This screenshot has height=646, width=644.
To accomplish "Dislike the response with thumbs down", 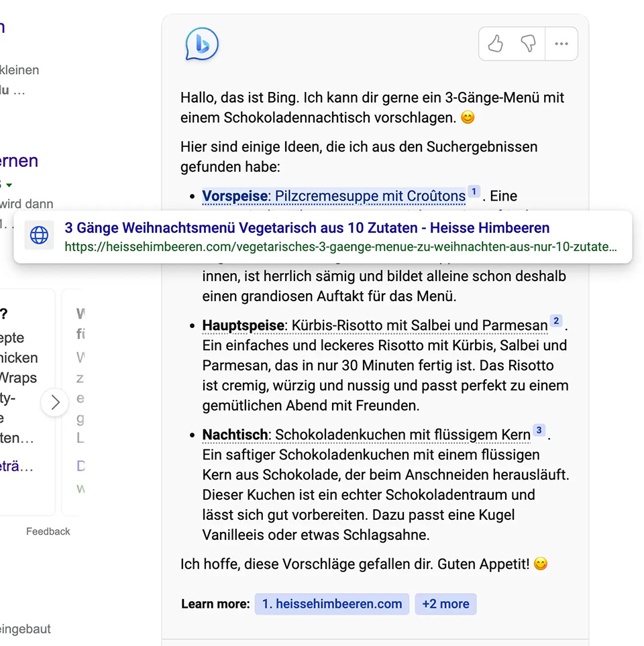I will click(x=528, y=44).
